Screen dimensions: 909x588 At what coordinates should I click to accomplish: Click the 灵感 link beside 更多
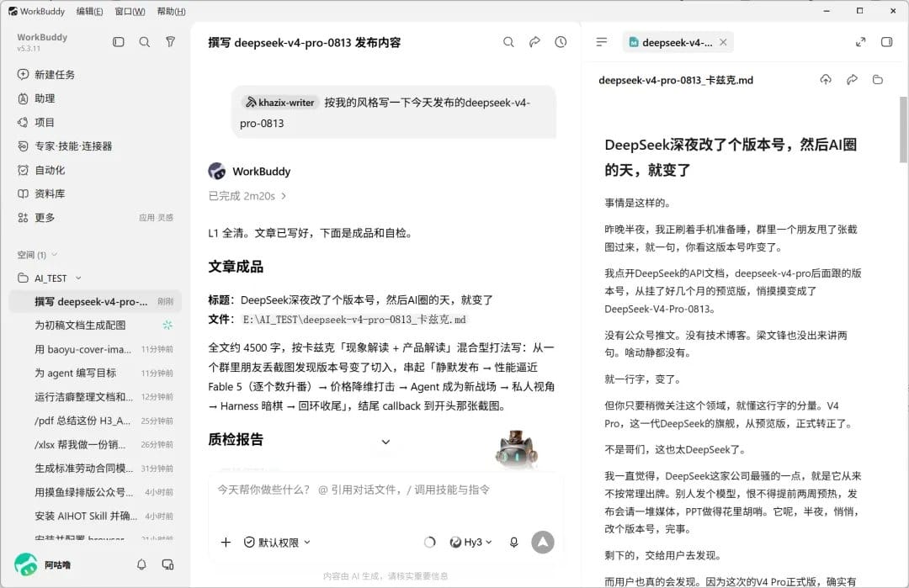pyautogui.click(x=166, y=218)
